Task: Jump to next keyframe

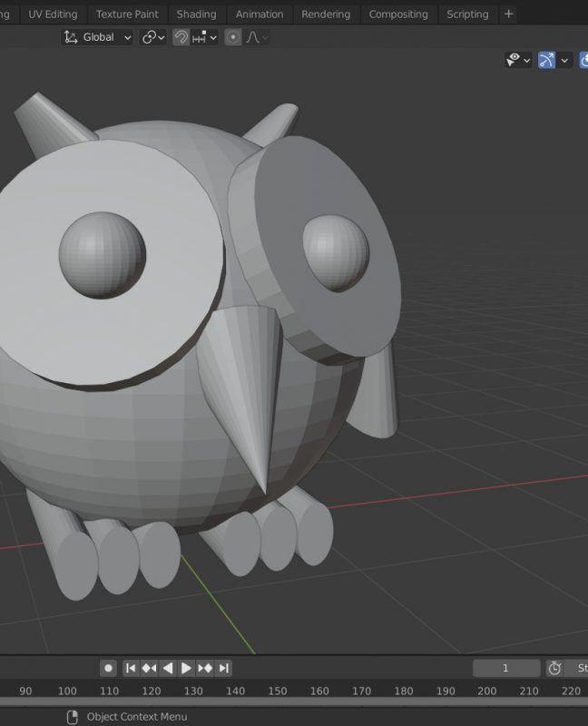Action: coord(205,668)
